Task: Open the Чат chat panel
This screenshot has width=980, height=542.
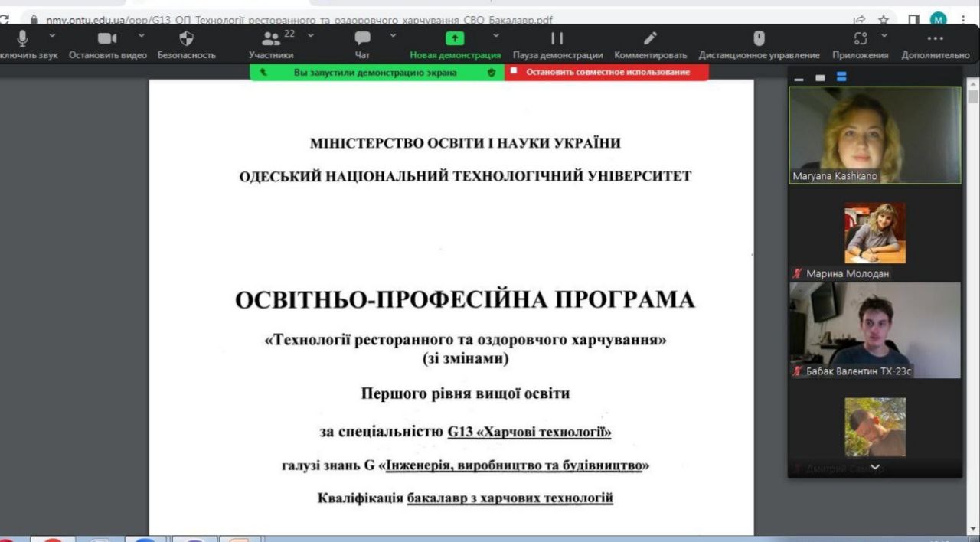Action: coord(362,39)
